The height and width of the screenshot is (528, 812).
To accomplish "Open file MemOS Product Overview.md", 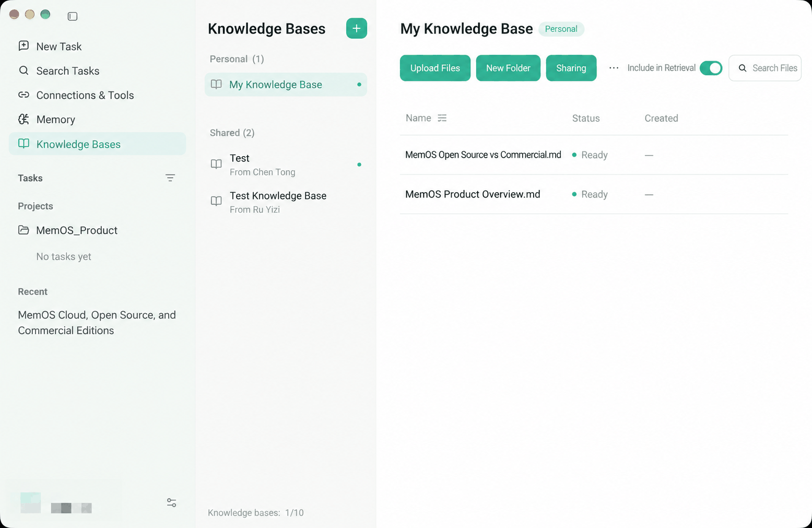I will (473, 194).
